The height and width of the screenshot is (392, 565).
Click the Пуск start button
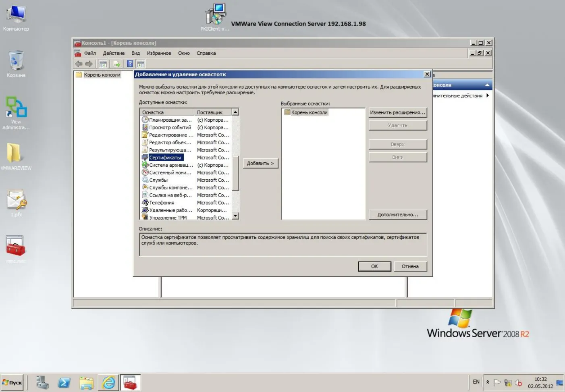click(x=12, y=382)
